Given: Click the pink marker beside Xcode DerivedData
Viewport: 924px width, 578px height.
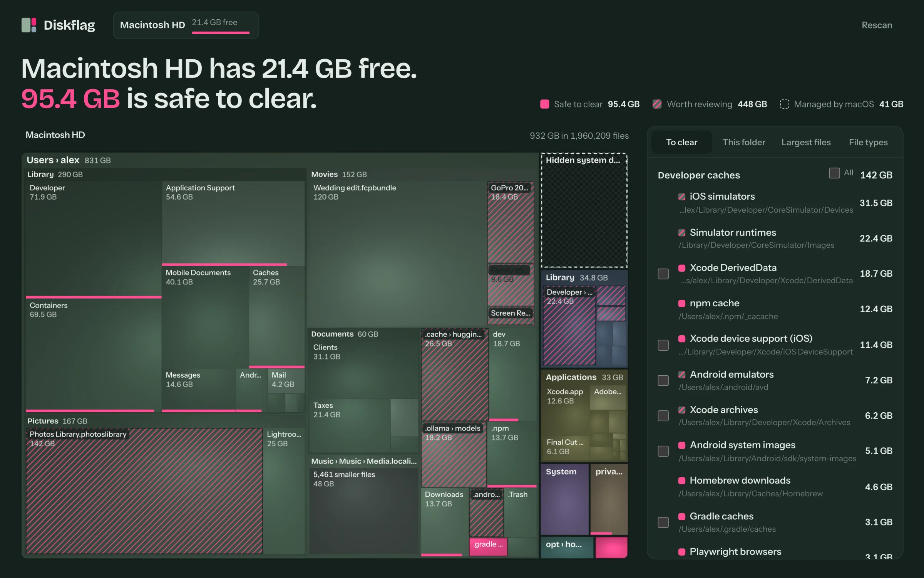Looking at the screenshot, I should tap(682, 268).
